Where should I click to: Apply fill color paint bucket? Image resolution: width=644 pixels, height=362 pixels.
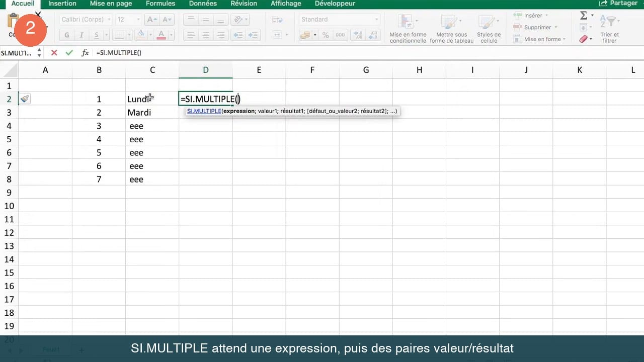coord(140,35)
